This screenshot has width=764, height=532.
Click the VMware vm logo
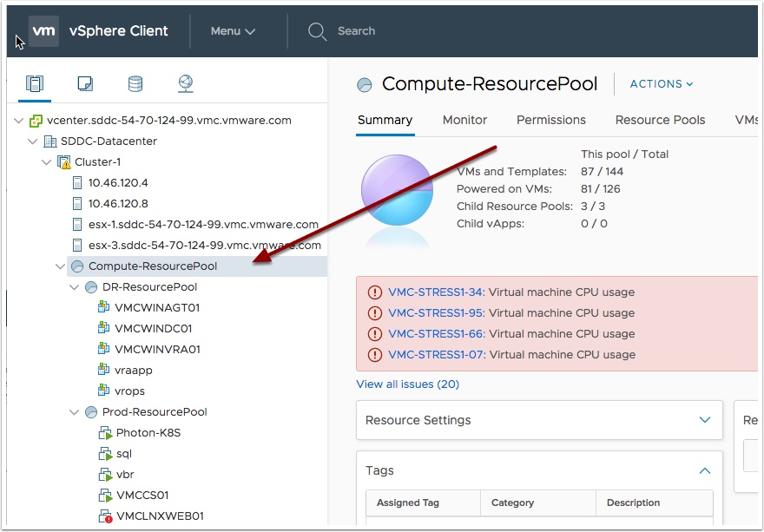(x=43, y=30)
